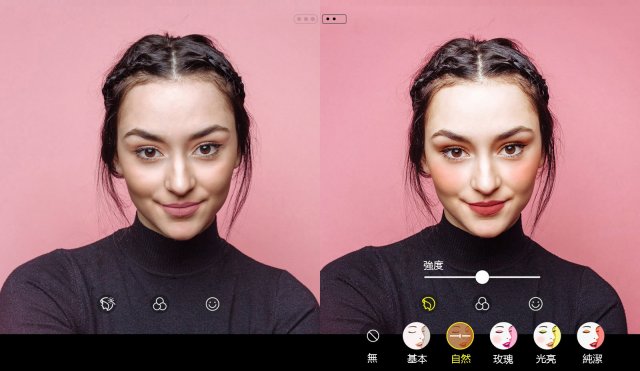The height and width of the screenshot is (371, 640).
Task: Open filters icon in right photo
Action: pyautogui.click(x=482, y=304)
